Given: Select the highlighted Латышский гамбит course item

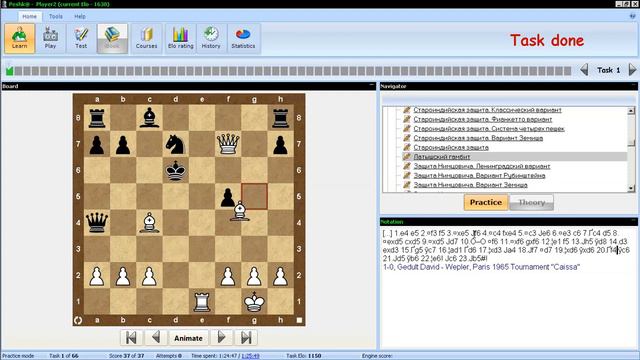Looking at the screenshot, I should point(442,157).
